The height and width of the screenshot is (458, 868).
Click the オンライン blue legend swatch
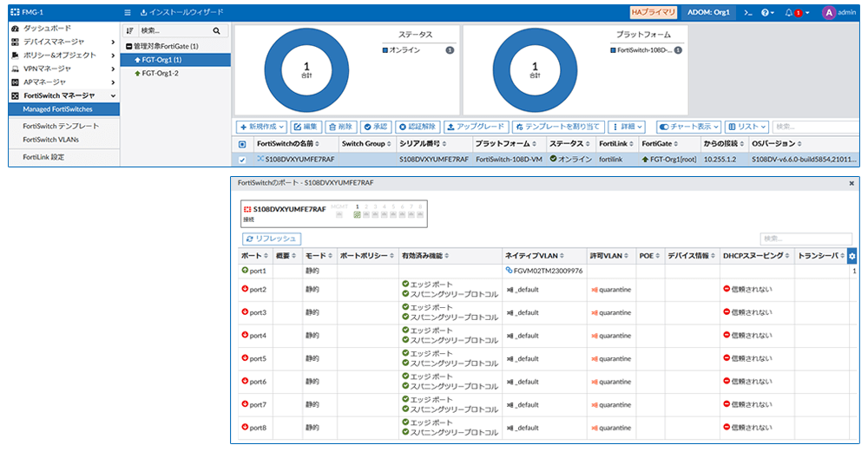coord(385,50)
